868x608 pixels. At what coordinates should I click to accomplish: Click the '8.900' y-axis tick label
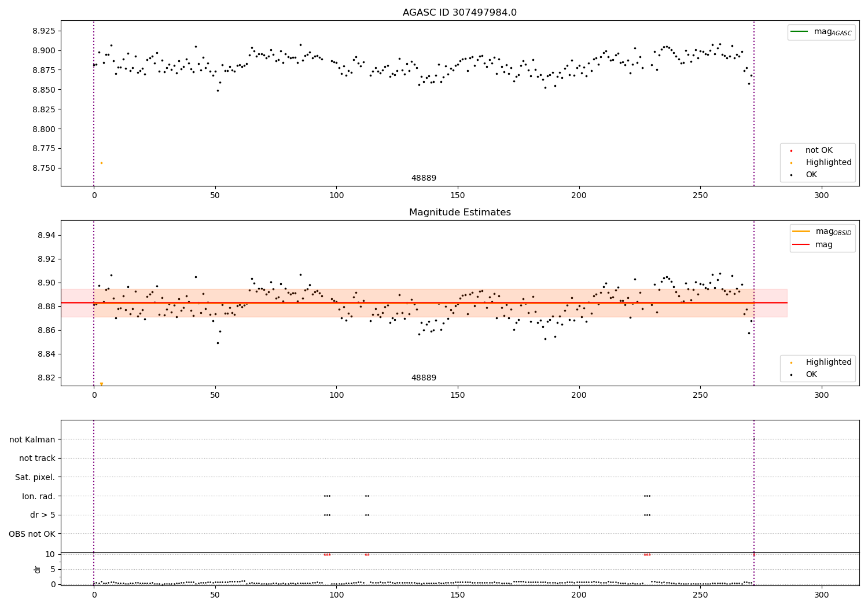[x=43, y=50]
